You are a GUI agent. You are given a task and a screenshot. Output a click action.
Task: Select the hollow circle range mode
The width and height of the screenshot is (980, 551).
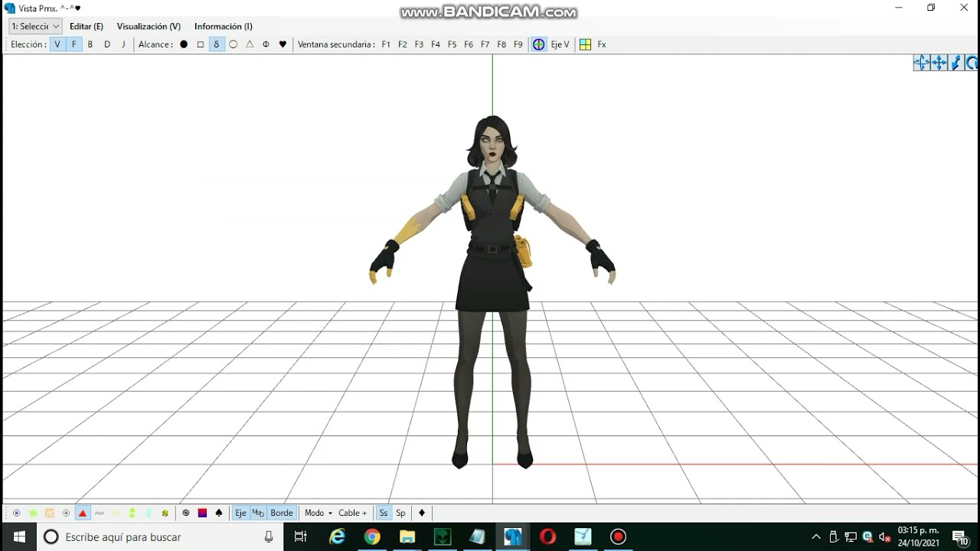234,44
